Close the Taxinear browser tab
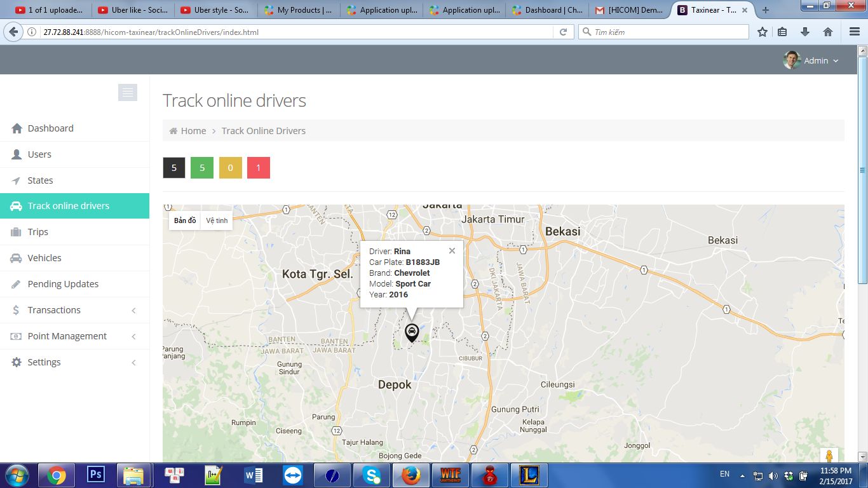Screen dimensions: 868x488 tap(745, 10)
